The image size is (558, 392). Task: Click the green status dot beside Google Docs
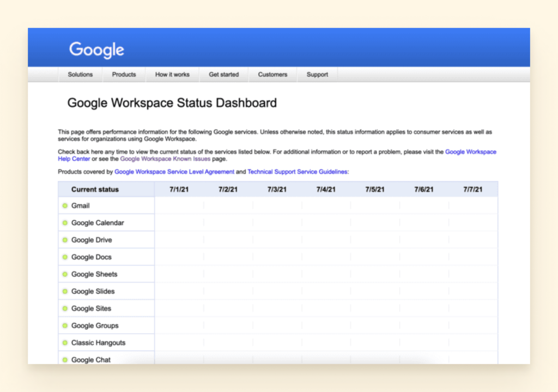pos(65,257)
